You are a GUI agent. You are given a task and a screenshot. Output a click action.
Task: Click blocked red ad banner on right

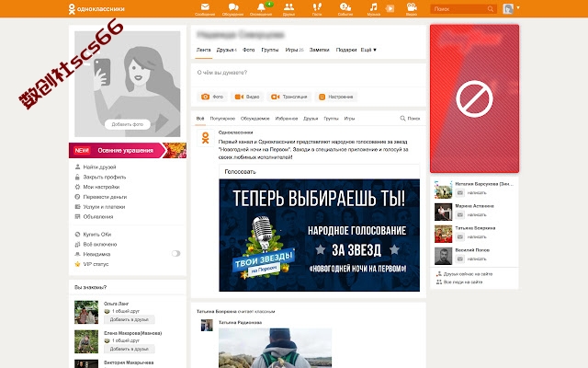[474, 98]
